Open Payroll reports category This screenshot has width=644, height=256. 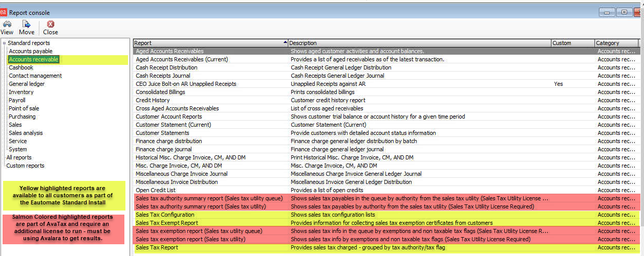[x=17, y=100]
